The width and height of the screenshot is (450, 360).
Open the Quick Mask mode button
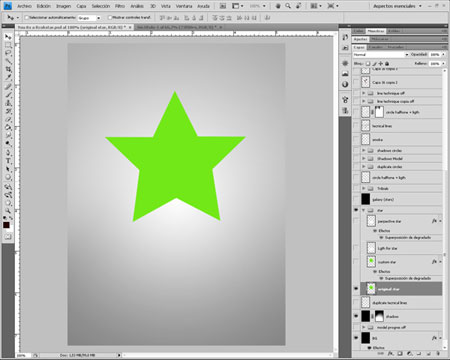(x=8, y=237)
